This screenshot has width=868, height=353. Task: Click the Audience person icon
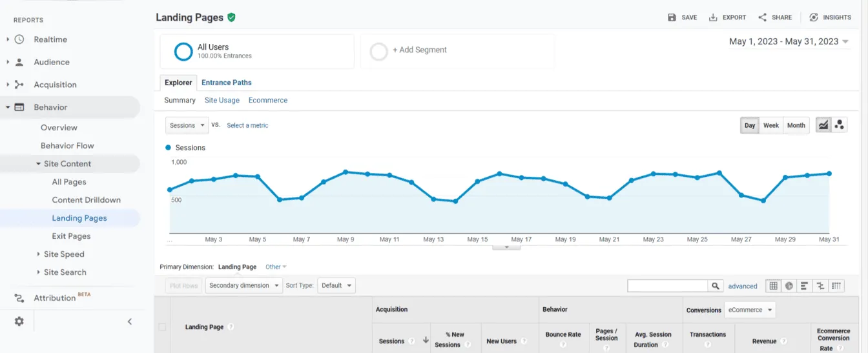pyautogui.click(x=19, y=62)
